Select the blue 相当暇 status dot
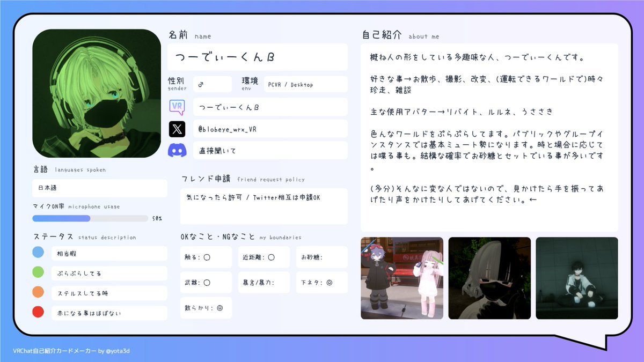Image resolution: width=644 pixels, height=362 pixels. tap(38, 252)
